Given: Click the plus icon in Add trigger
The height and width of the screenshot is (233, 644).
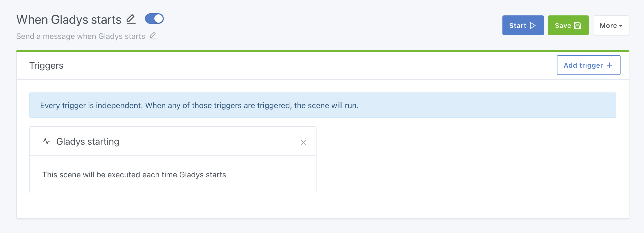Looking at the screenshot, I should tap(609, 65).
